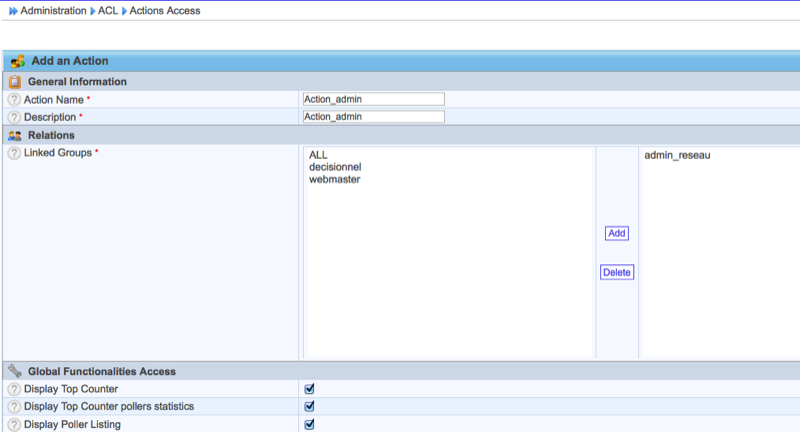Select webmaster in available groups list

(x=334, y=180)
